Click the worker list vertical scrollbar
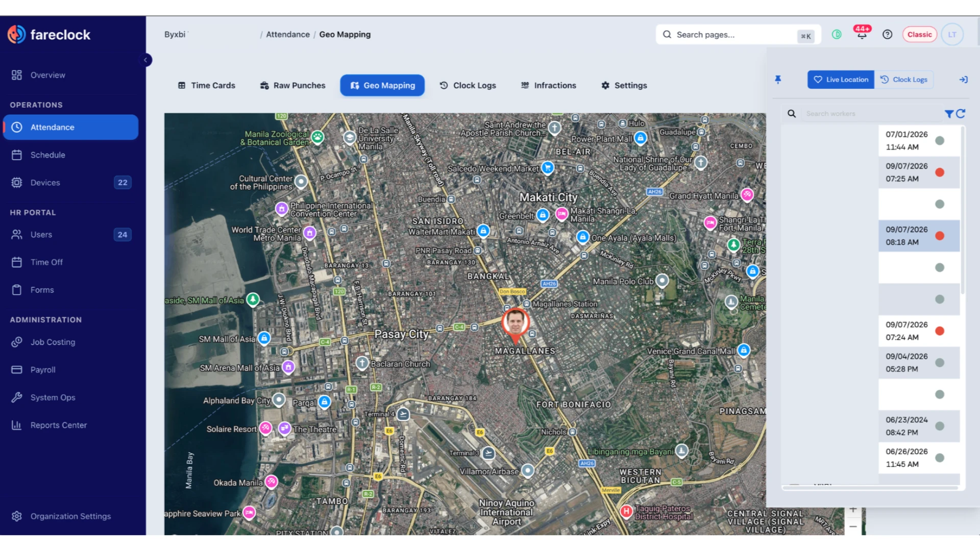This screenshot has width=980, height=551. point(963,210)
